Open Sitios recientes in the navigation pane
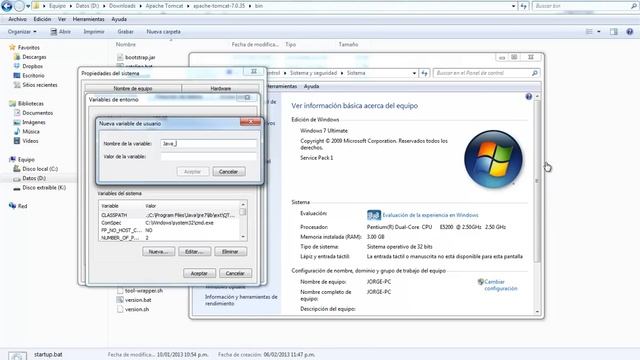This screenshot has width=640, height=360. (x=40, y=85)
